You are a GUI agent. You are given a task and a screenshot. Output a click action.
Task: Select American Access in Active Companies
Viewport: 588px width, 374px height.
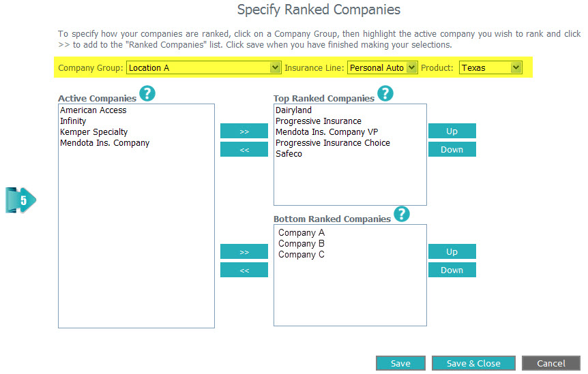93,110
